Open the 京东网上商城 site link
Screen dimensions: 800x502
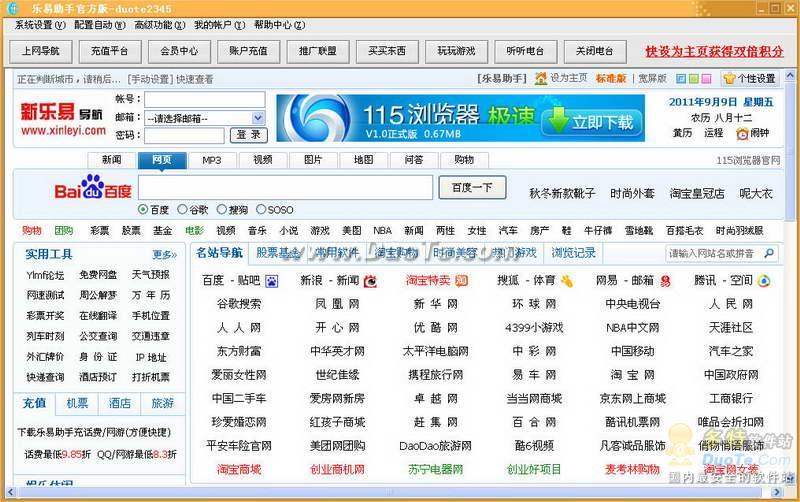(x=633, y=399)
